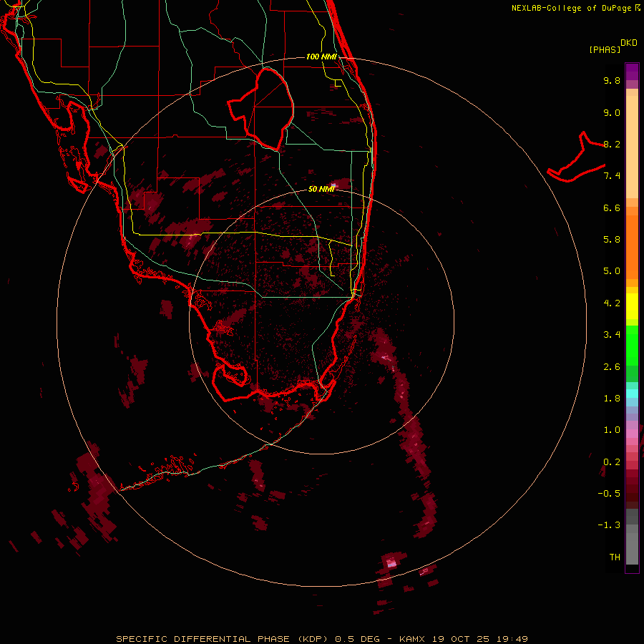Viewport: 644px width, 644px height.
Task: Select the 1.8 scale label
Action: (x=612, y=399)
